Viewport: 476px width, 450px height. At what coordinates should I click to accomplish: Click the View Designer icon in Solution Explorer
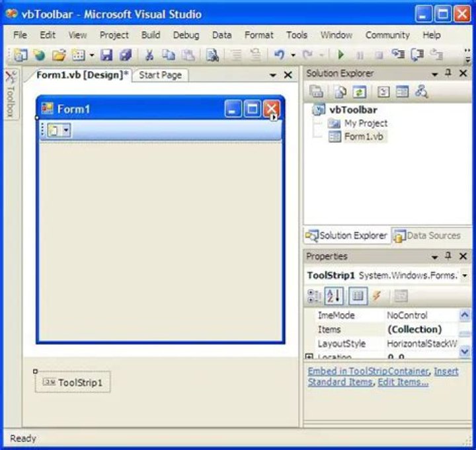tap(402, 92)
